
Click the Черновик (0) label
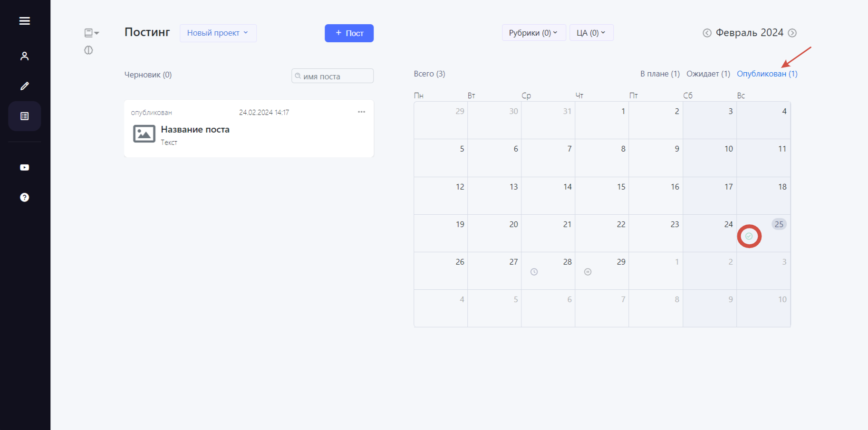(148, 75)
